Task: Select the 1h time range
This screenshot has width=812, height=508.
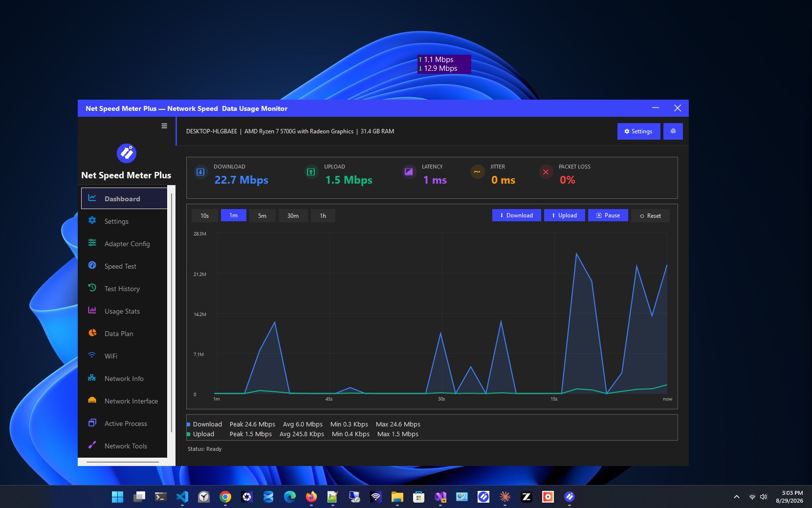Action: point(323,215)
